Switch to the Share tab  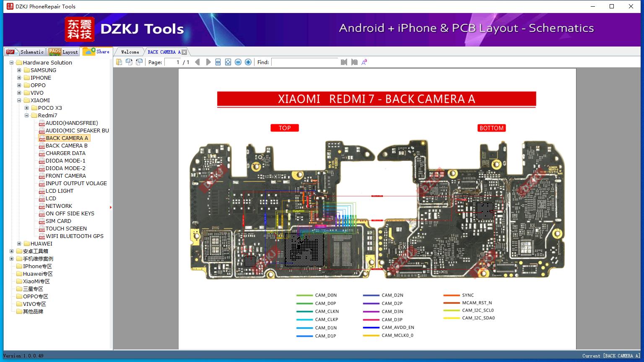pos(96,52)
